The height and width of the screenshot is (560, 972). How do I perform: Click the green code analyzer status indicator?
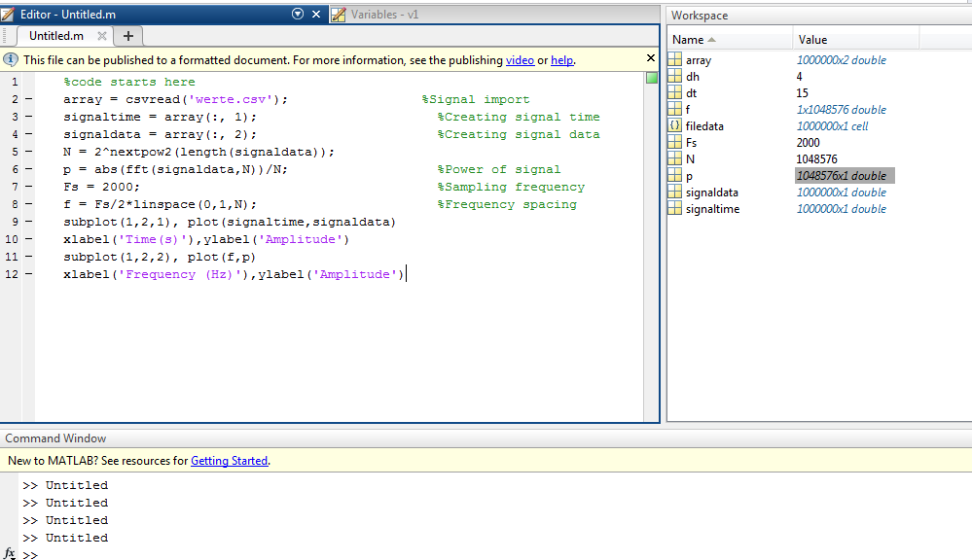pyautogui.click(x=652, y=79)
